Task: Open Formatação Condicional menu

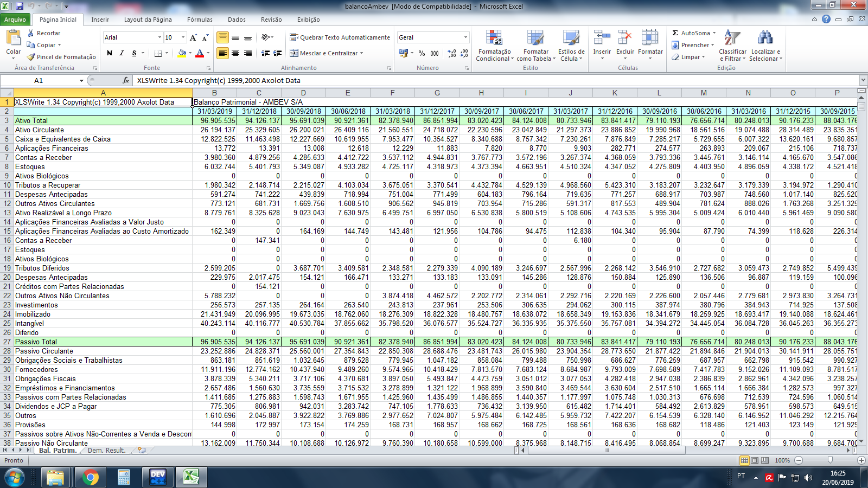Action: tap(494, 46)
